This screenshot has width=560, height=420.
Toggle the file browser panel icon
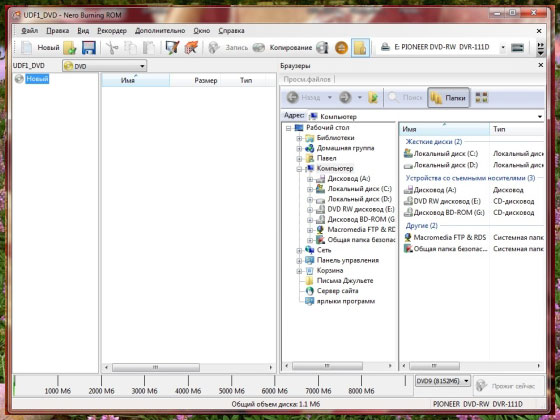360,48
